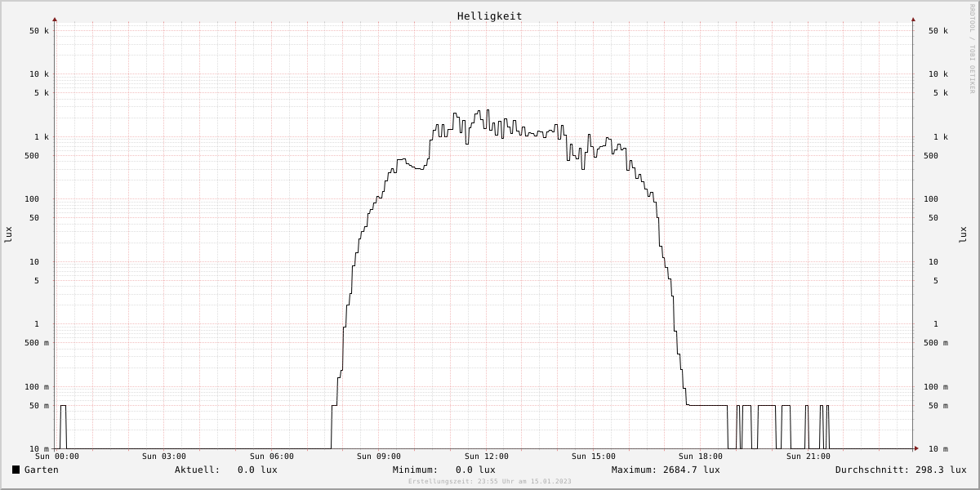Select the "Garten" legend label
980x490 pixels.
point(42,470)
